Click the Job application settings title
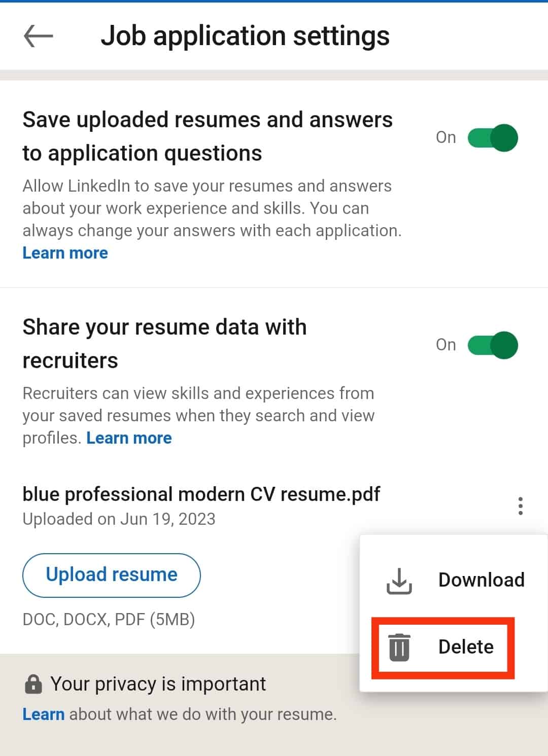548x756 pixels. pos(245,36)
